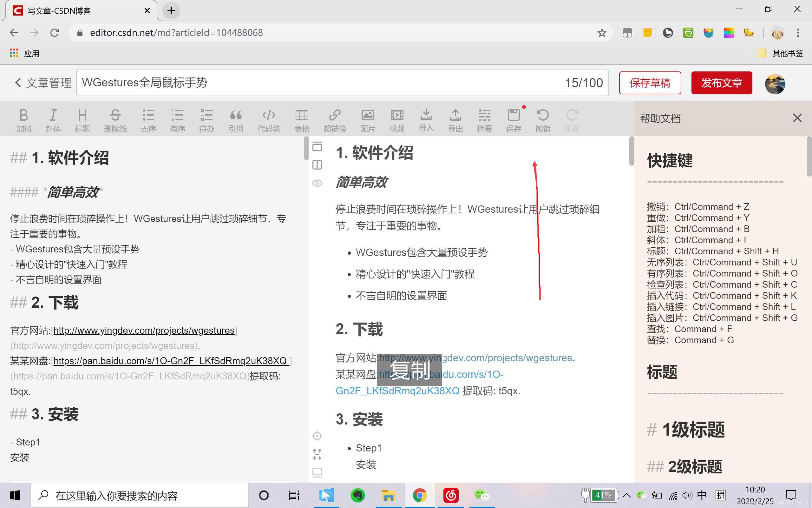Go back in the browser
Screen dimensions: 812x508
click(14, 33)
